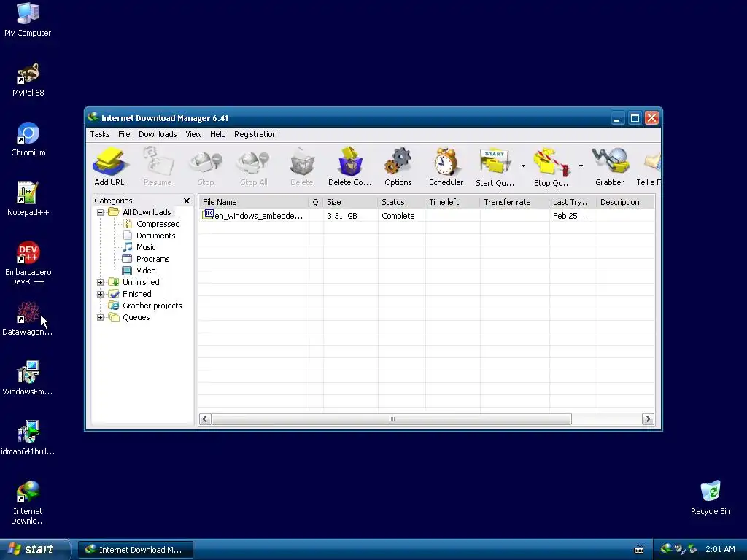This screenshot has width=747, height=560.
Task: Open the File menu
Action: (x=124, y=134)
